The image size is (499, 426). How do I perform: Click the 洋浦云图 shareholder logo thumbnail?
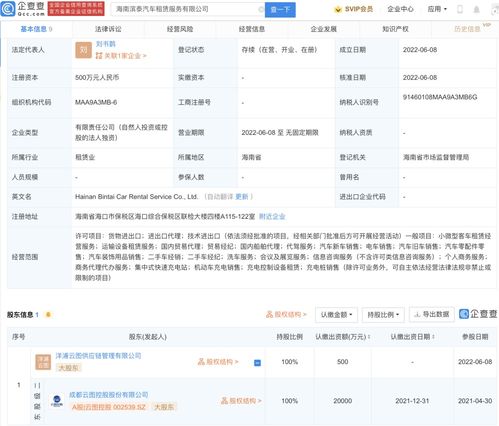43,362
